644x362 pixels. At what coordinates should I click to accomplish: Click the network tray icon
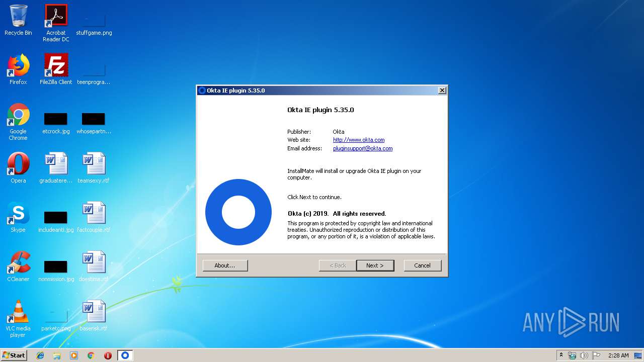572,355
